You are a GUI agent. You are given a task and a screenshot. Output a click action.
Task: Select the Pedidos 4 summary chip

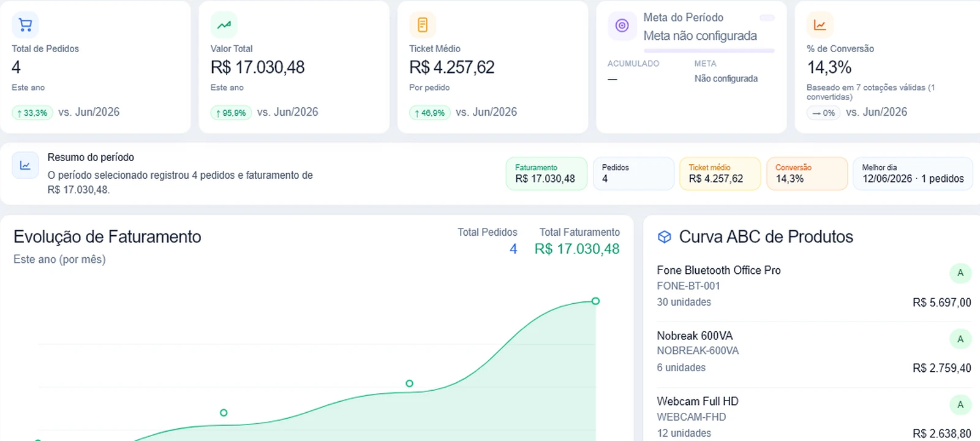[x=633, y=173]
